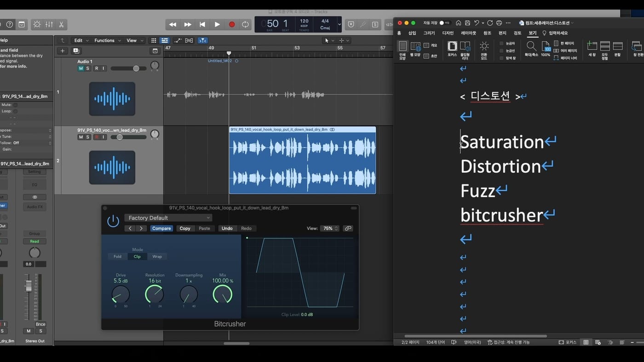Click the Stereo Out channel fader

click(x=29, y=286)
